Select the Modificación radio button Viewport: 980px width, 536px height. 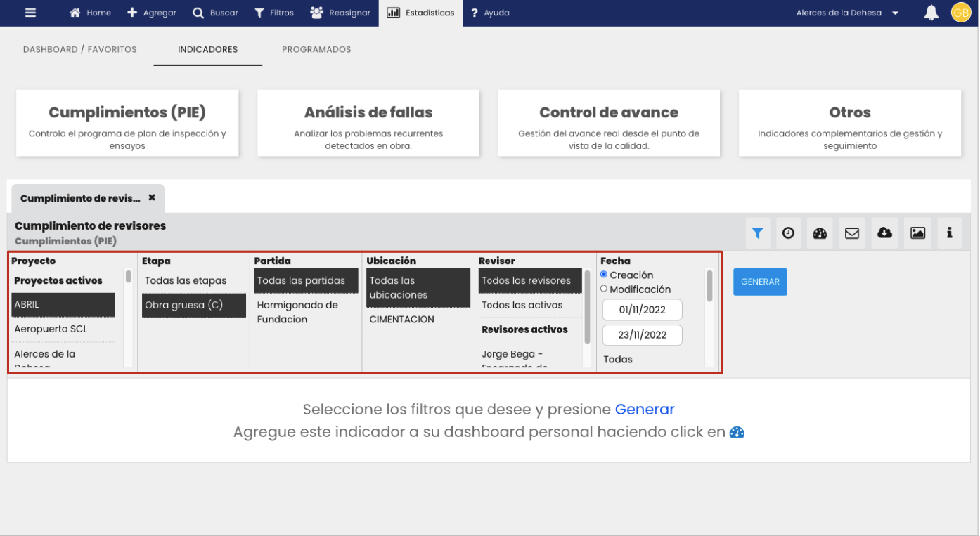point(604,289)
